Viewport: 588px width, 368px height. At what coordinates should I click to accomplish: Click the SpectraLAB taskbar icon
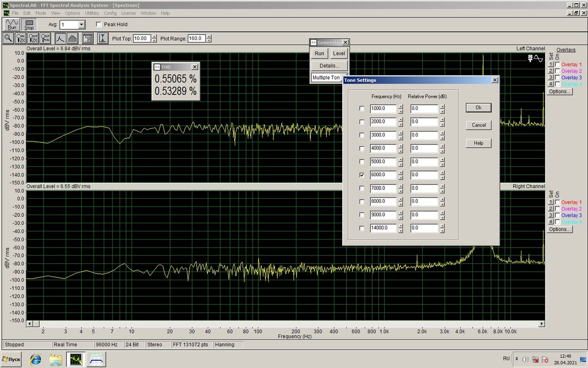tap(75, 359)
